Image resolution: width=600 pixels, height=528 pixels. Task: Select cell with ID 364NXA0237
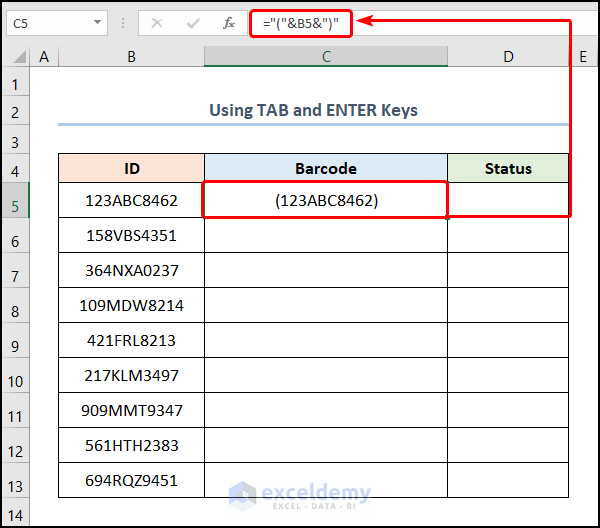click(132, 271)
